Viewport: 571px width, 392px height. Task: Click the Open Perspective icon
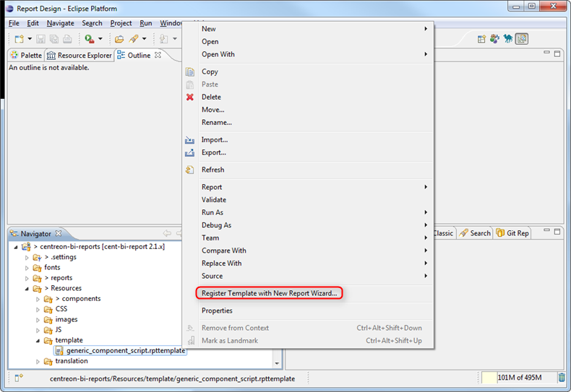tap(481, 39)
